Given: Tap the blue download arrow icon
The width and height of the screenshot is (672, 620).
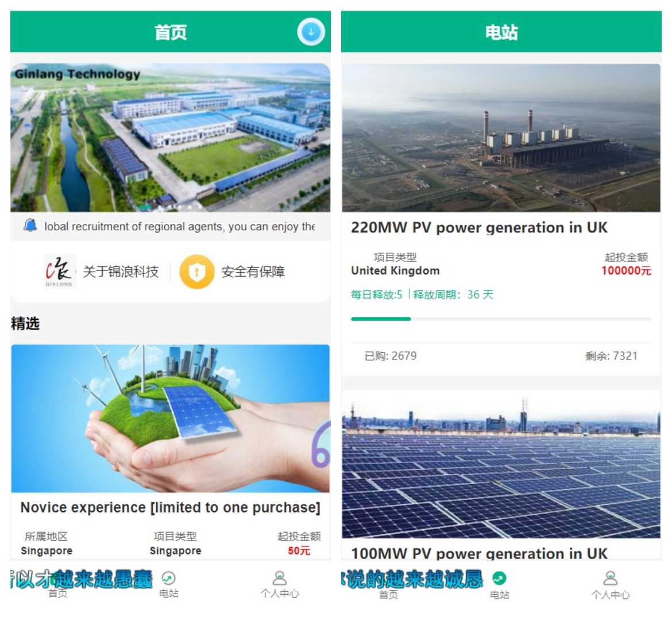Looking at the screenshot, I should (311, 32).
